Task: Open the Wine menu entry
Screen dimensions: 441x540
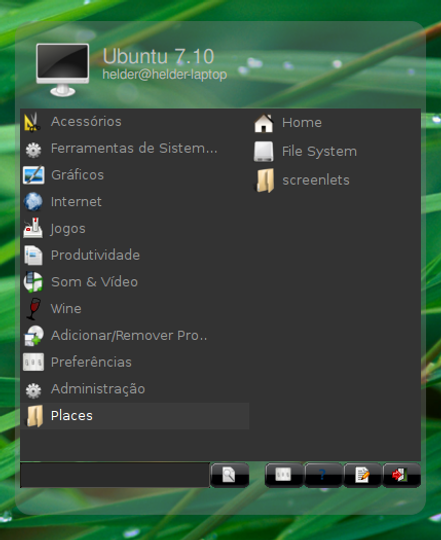Action: pyautogui.click(x=135, y=309)
